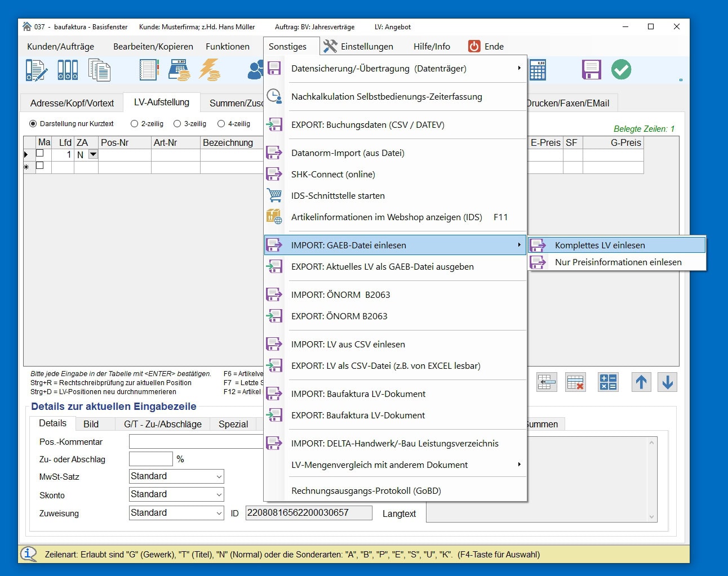Click the blue down arrow button
Screen dimensions: 728x576
pos(668,382)
